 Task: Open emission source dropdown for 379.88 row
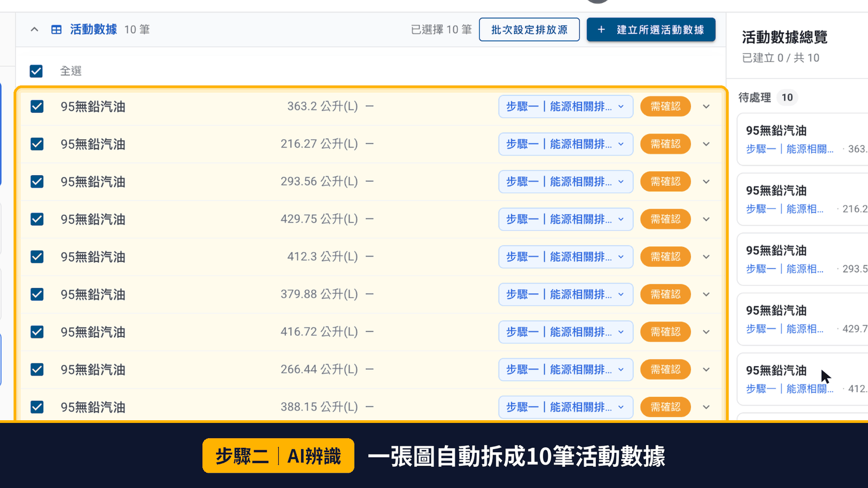tap(566, 294)
